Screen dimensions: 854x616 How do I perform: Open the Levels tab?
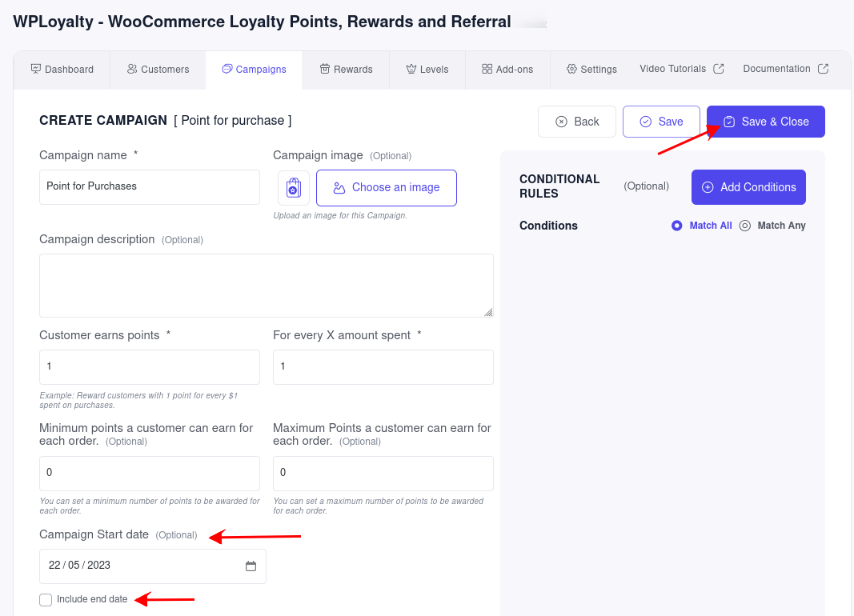427,69
